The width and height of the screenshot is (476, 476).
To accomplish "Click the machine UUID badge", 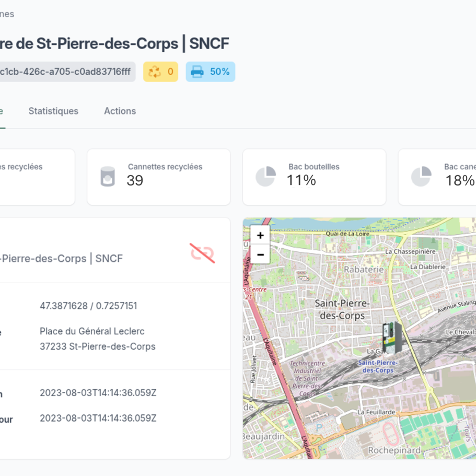I will [x=65, y=72].
